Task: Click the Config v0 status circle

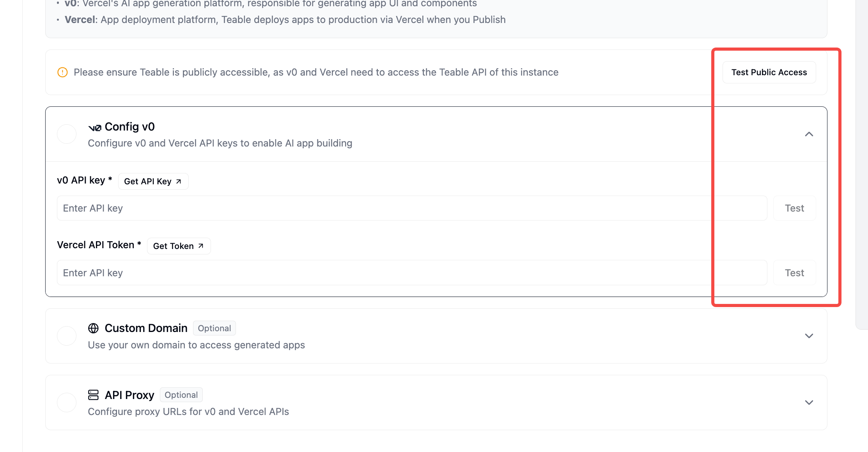Action: click(67, 134)
